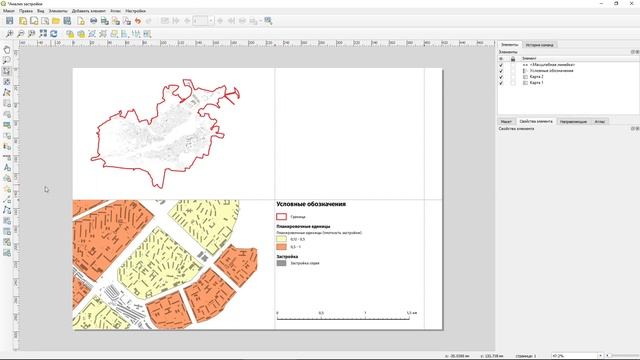
Task: Hide the Карта 1 item
Action: point(501,83)
